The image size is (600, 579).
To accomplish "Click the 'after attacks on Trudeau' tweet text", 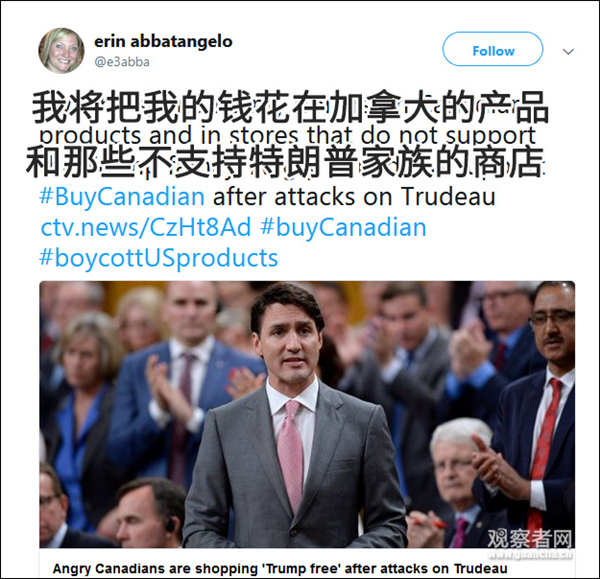I will 354,197.
